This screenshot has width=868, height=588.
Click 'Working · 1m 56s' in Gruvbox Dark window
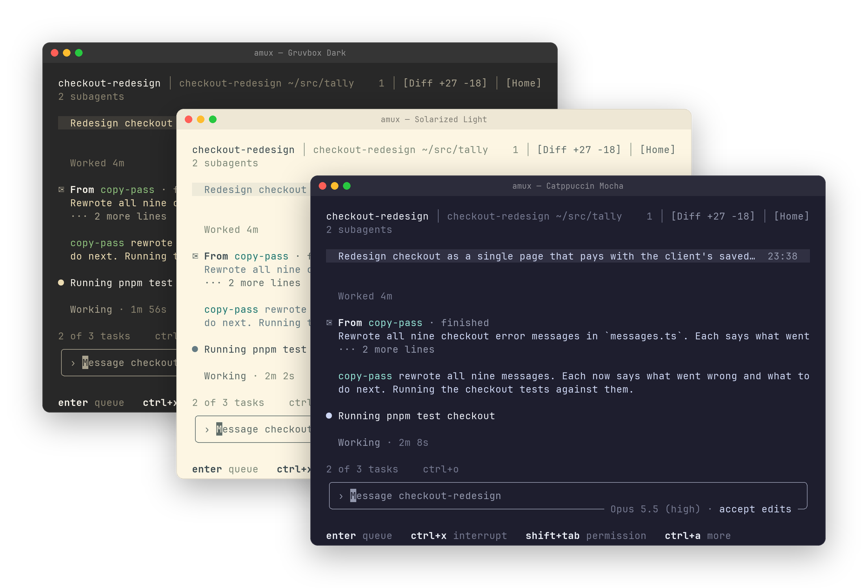tap(118, 310)
